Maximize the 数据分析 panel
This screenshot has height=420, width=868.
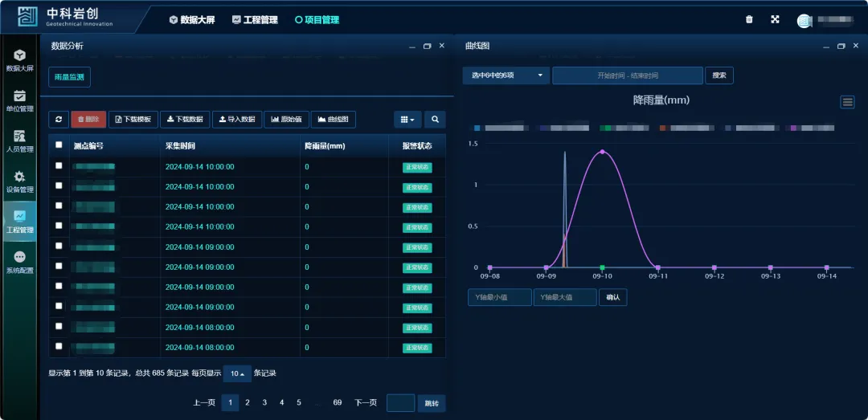[427, 46]
